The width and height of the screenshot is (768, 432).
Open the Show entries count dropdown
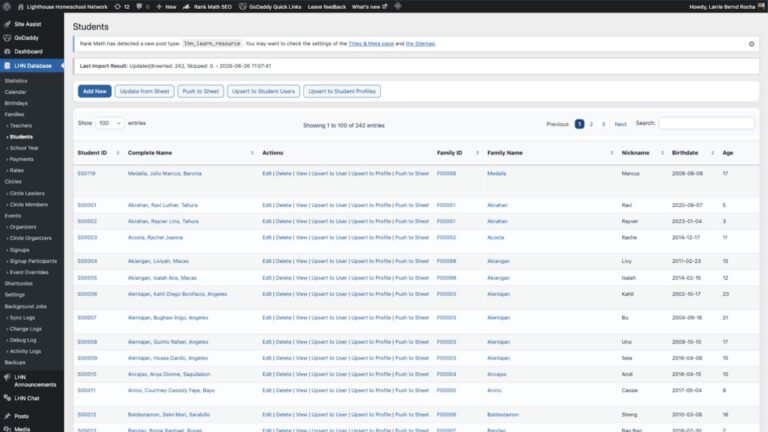109,123
